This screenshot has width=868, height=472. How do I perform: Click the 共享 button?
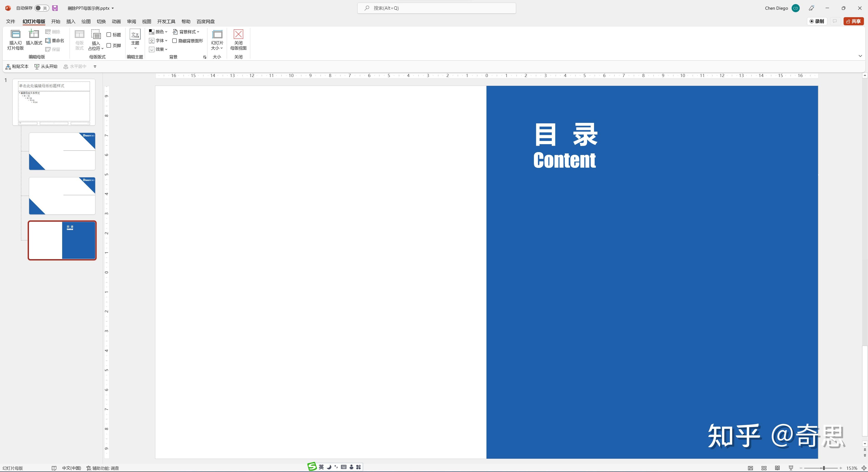(x=853, y=21)
